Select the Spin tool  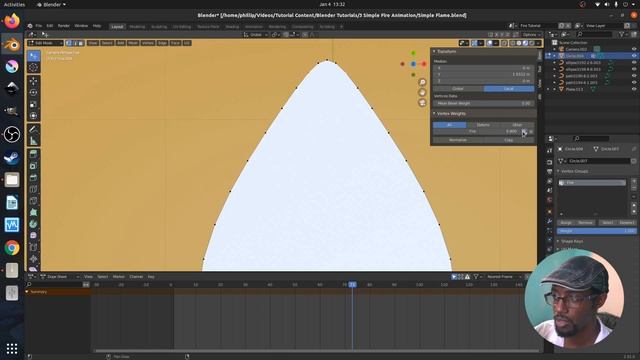pyautogui.click(x=33, y=224)
